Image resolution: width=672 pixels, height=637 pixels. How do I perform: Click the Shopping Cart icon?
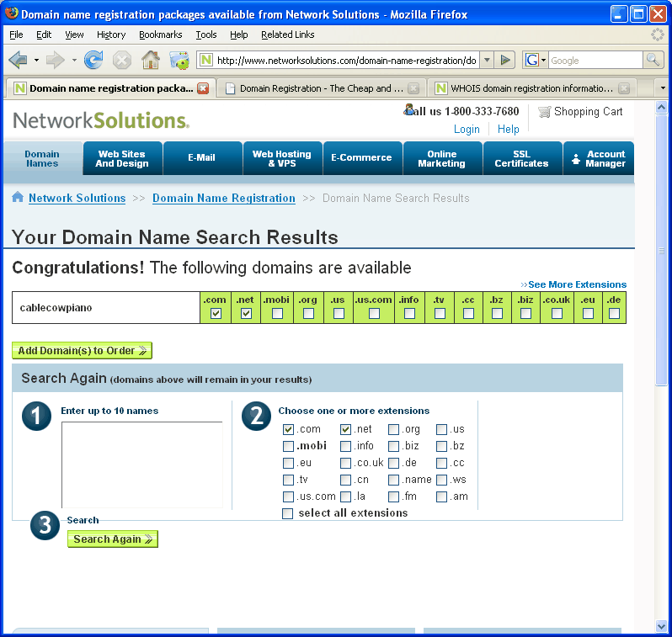(x=544, y=112)
